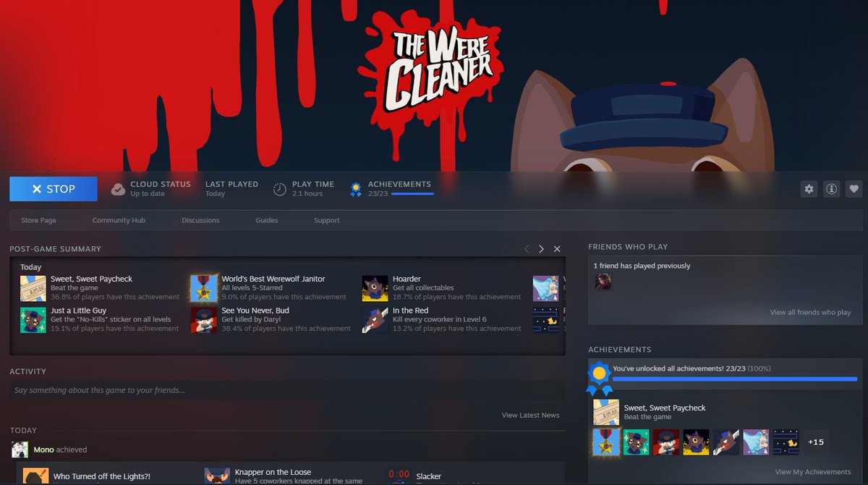Click Who Turned off the Lights achievement icon
This screenshot has height=485, width=868.
point(36,476)
